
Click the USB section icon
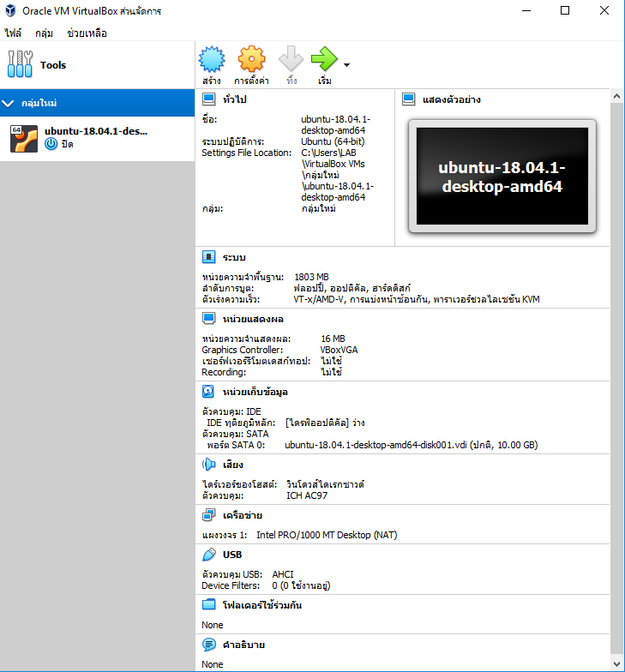pos(208,555)
